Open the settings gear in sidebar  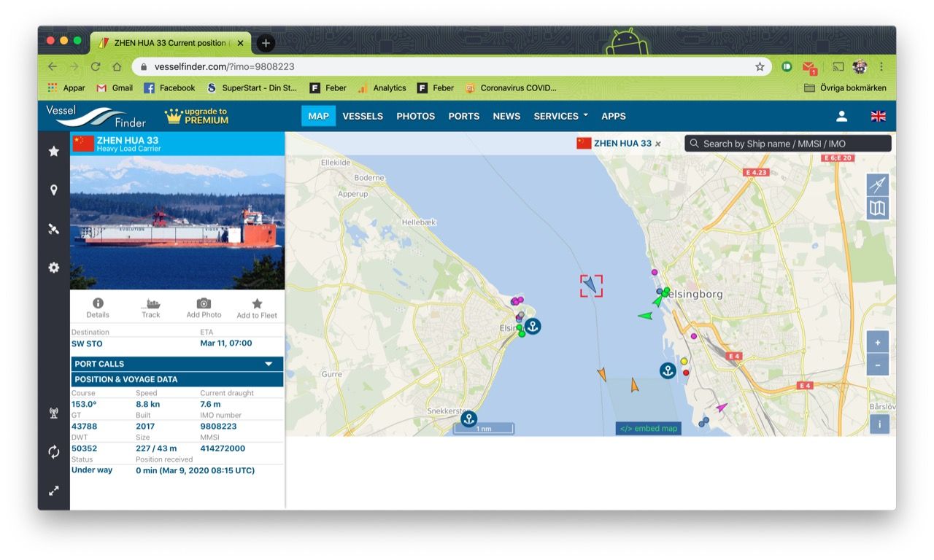pyautogui.click(x=53, y=268)
